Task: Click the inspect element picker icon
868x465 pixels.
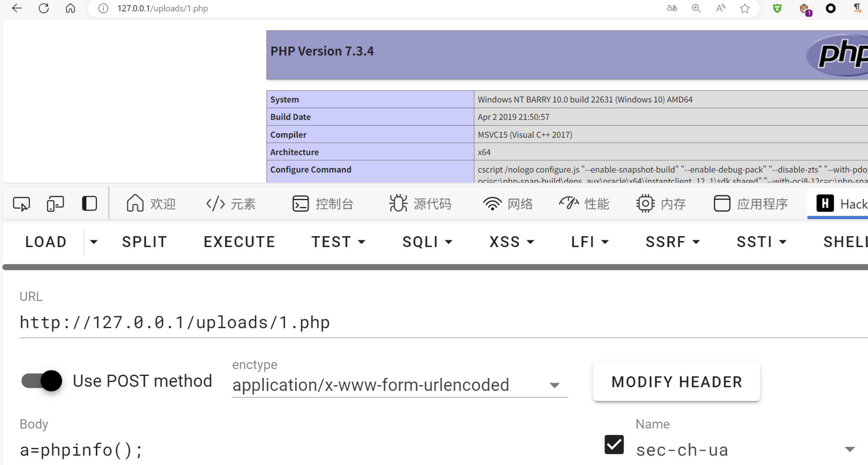Action: pos(21,204)
